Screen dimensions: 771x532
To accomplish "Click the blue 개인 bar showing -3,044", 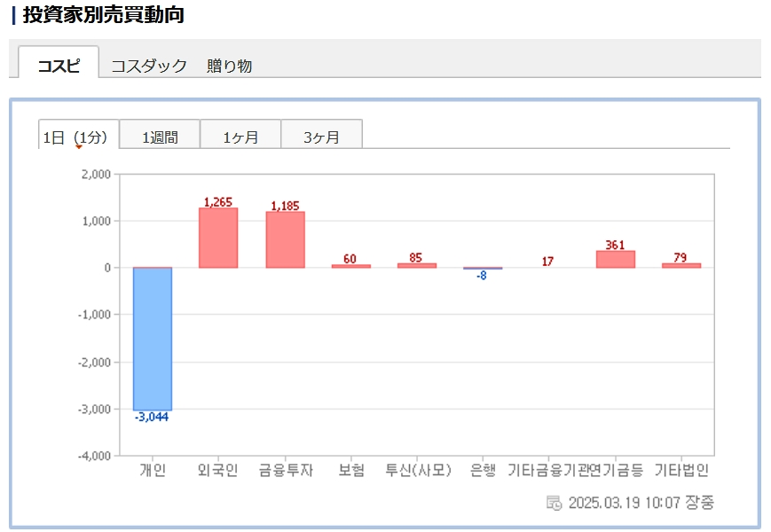I will tap(153, 338).
